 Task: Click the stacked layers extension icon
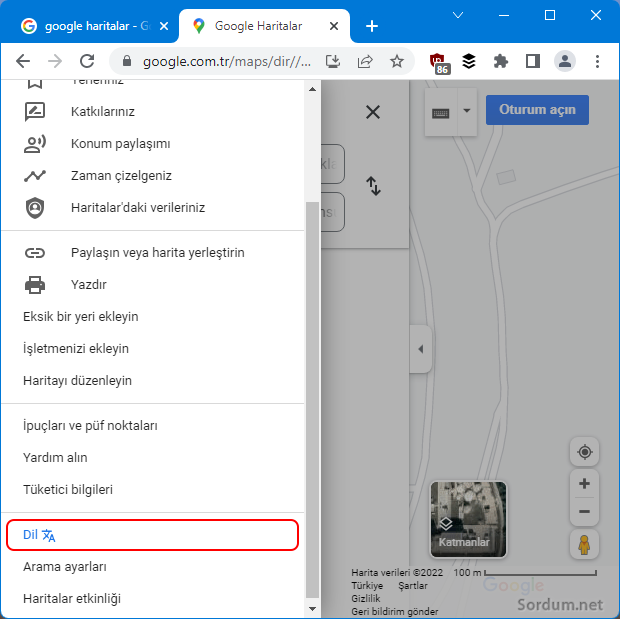coord(469,61)
